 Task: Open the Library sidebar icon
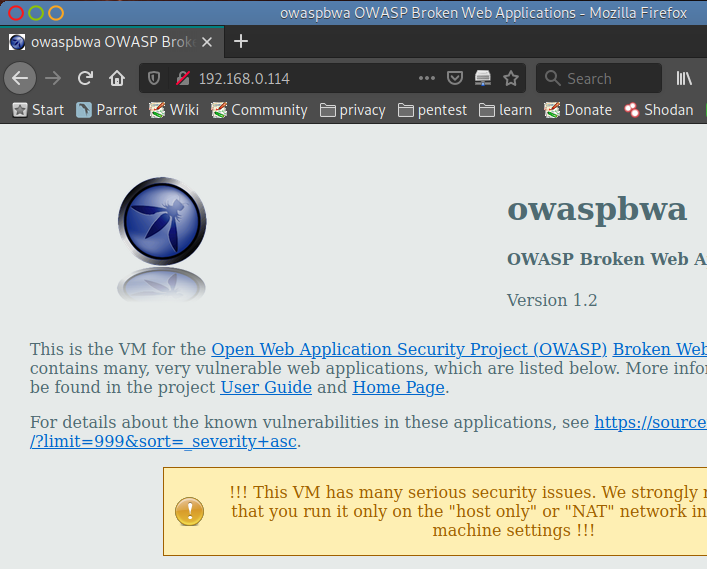pos(684,78)
